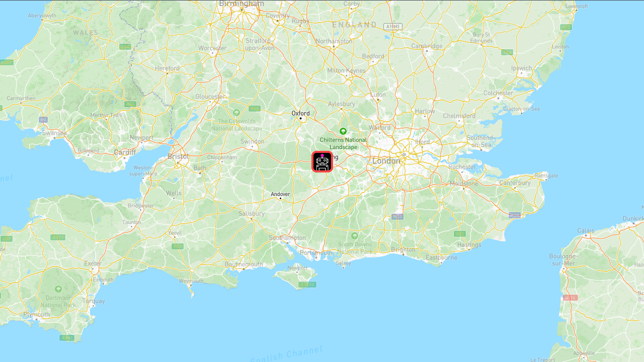Click the Cotswolds National Landscape tree icon

tap(236, 112)
